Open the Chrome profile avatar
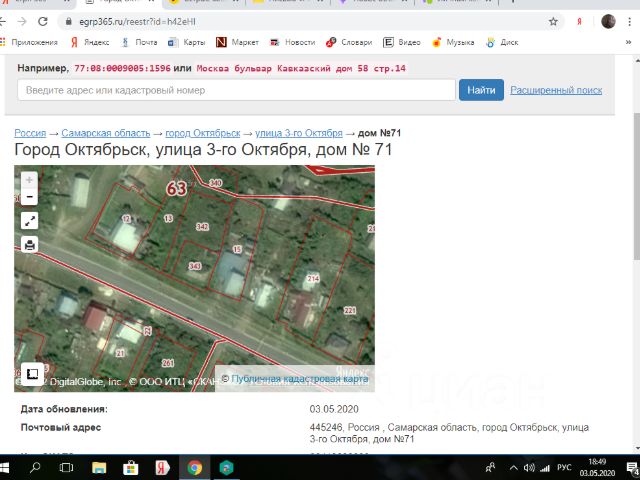The image size is (640, 480). pos(608,21)
